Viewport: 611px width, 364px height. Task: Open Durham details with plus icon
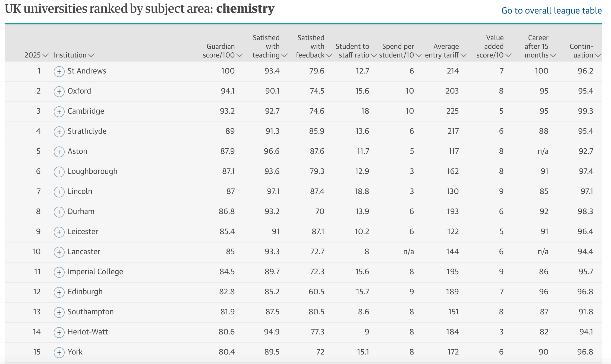pyautogui.click(x=59, y=212)
